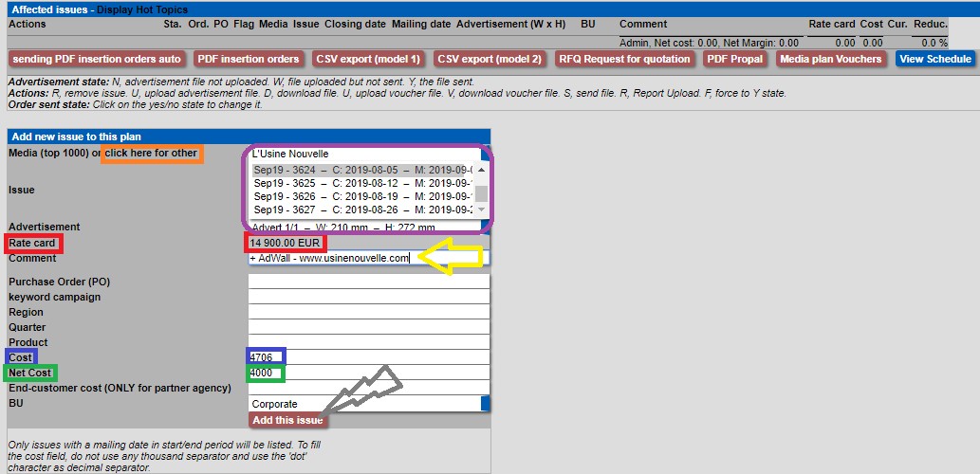980x474 pixels.
Task: Click the 'PDF insertion orders' button
Action: coord(248,59)
